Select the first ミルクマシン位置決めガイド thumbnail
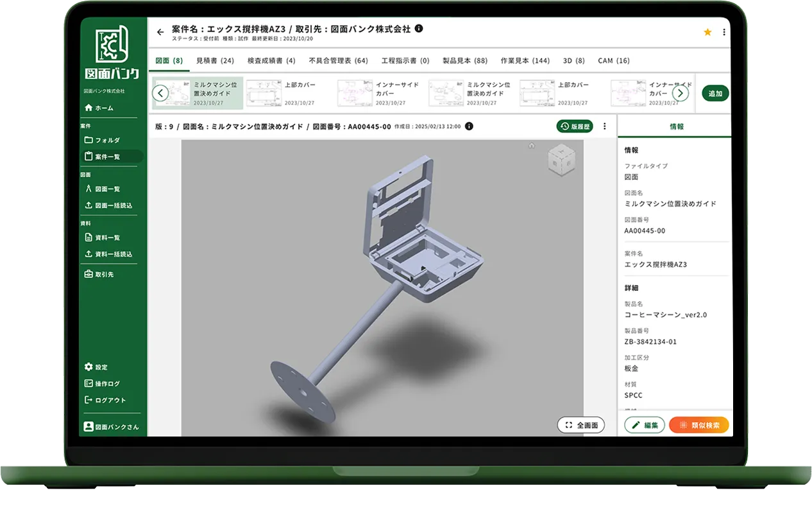The image size is (812, 520). click(198, 94)
